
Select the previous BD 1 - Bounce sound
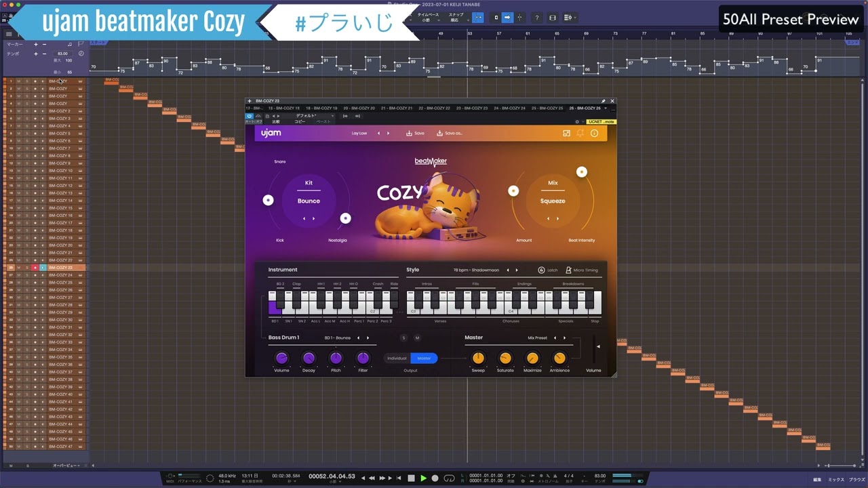pyautogui.click(x=358, y=338)
